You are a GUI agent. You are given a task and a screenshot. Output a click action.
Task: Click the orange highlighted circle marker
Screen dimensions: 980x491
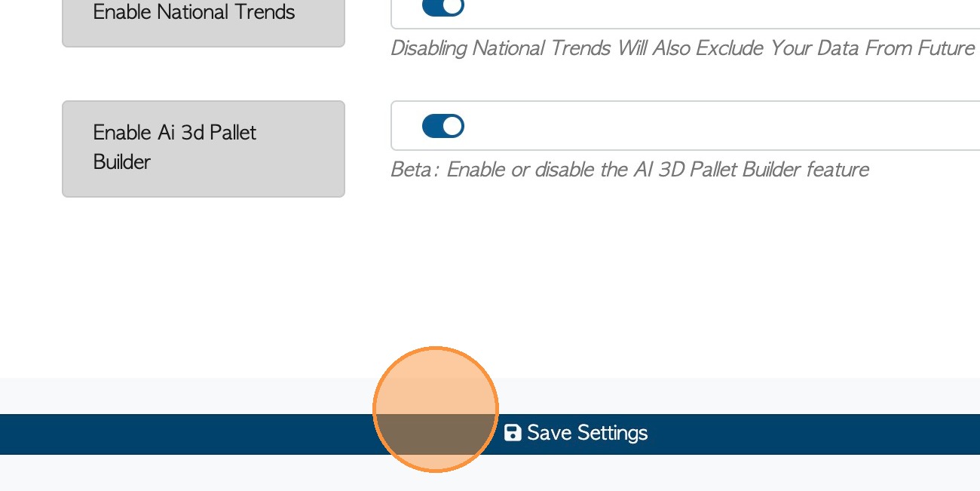(x=436, y=410)
